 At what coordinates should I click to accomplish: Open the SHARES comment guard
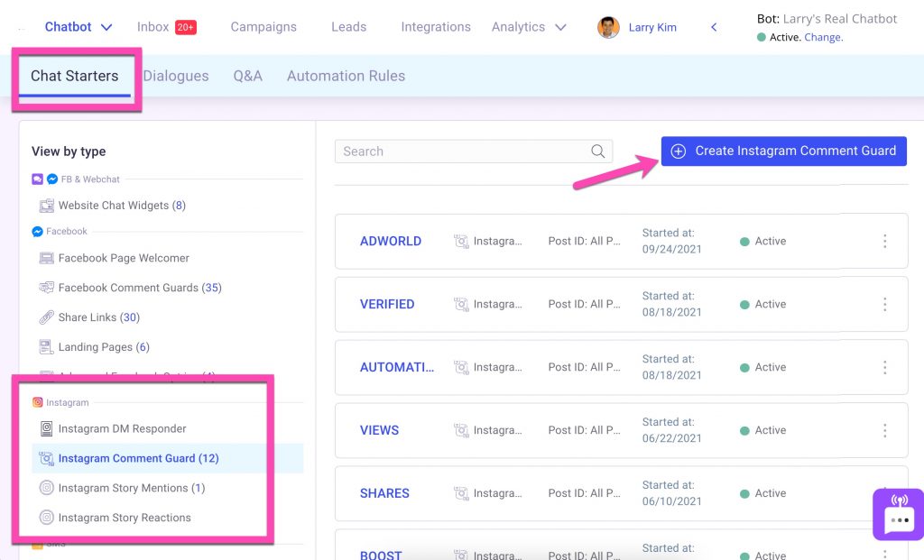pyautogui.click(x=384, y=493)
